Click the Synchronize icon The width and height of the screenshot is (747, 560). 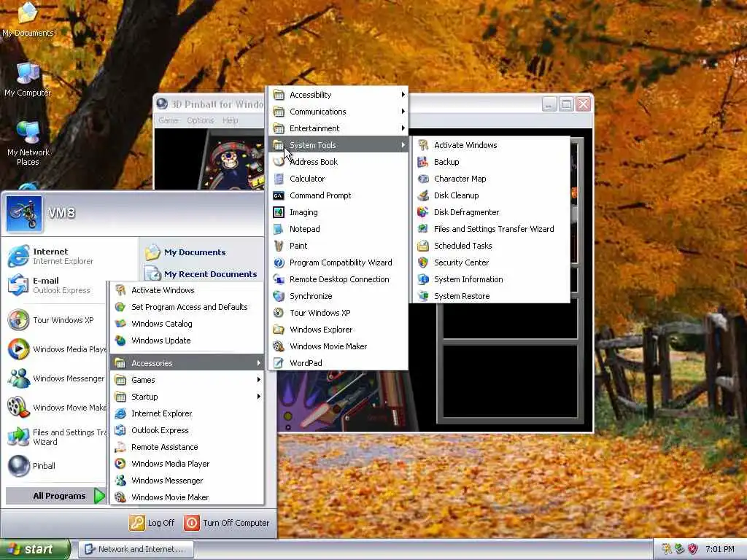point(279,296)
